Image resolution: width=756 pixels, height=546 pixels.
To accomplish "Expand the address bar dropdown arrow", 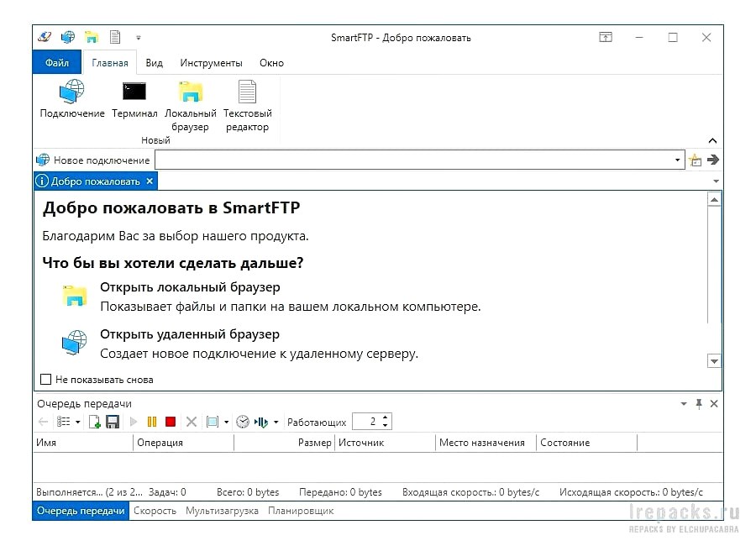I will tap(677, 160).
